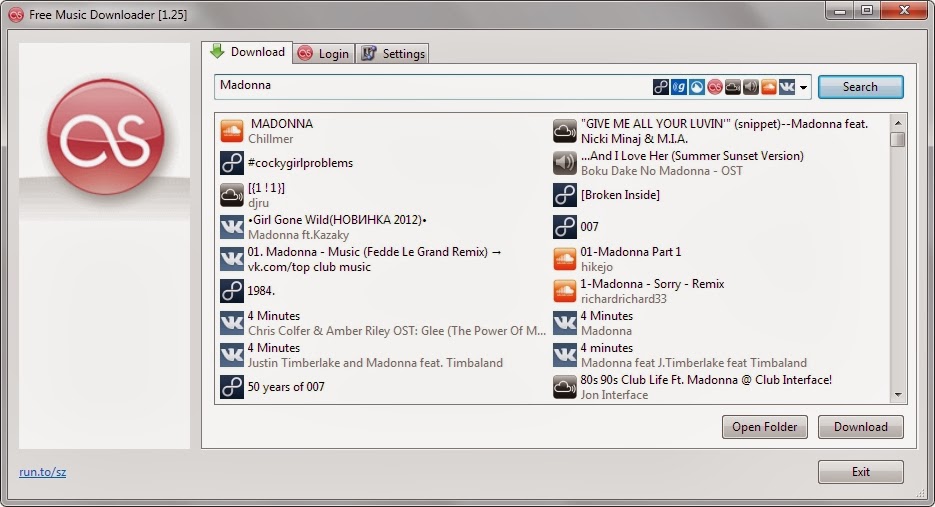Click the cloud icon beside 80s 90s Club Life

click(565, 387)
